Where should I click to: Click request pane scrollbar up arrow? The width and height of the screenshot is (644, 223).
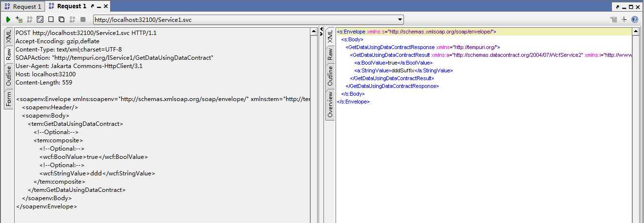pyautogui.click(x=314, y=32)
